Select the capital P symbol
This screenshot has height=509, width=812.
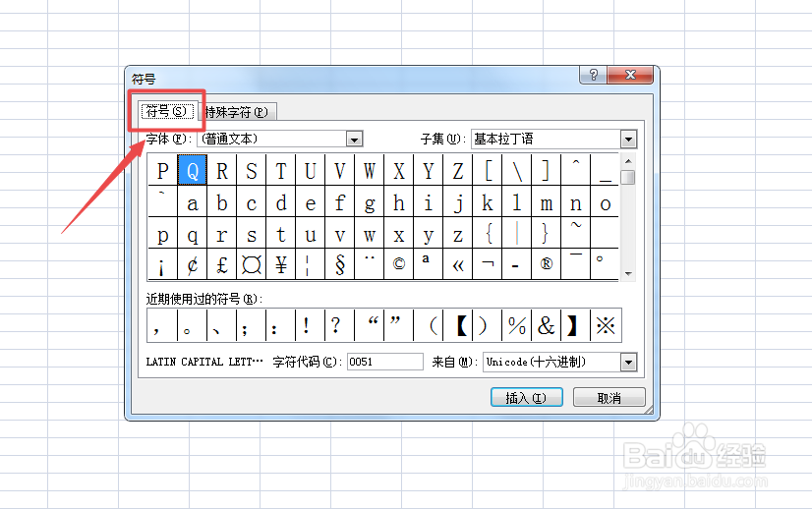pyautogui.click(x=162, y=170)
